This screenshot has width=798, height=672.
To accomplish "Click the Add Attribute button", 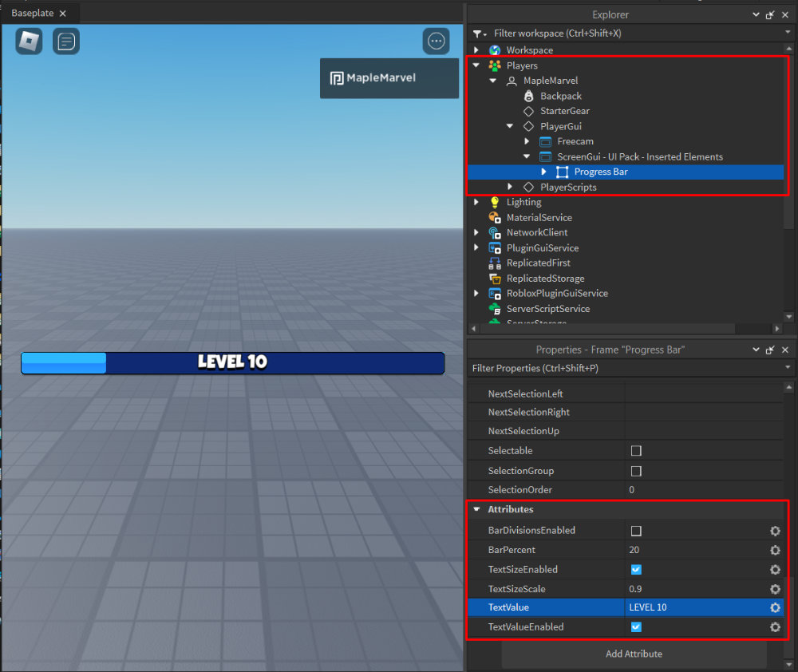I will coord(634,654).
